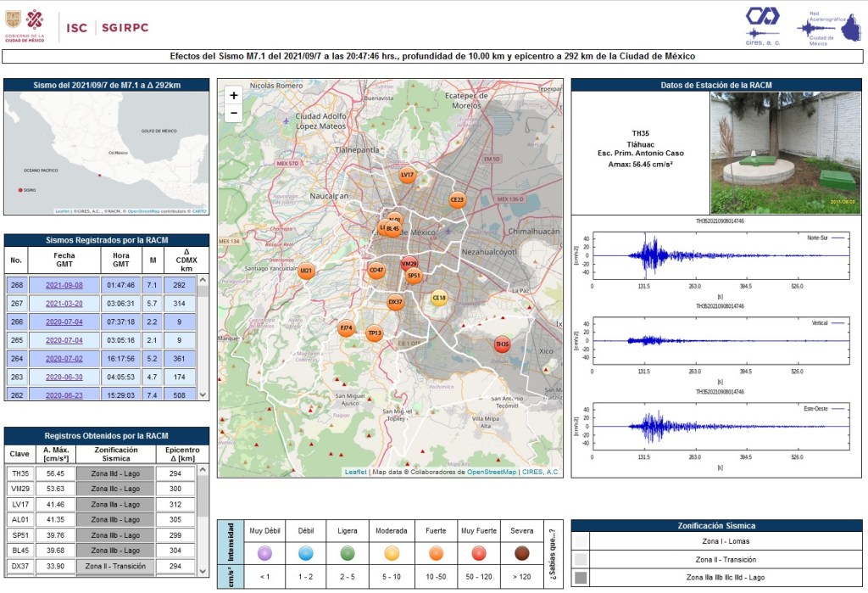The image size is (868, 593).
Task: Click the yellow CE18 station marker
Action: (x=438, y=298)
